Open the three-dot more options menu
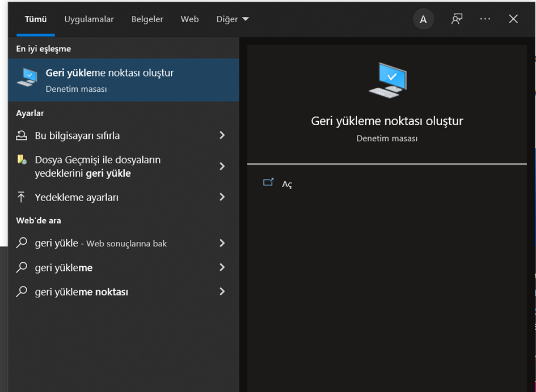Viewport: 536px width, 392px height. tap(485, 19)
